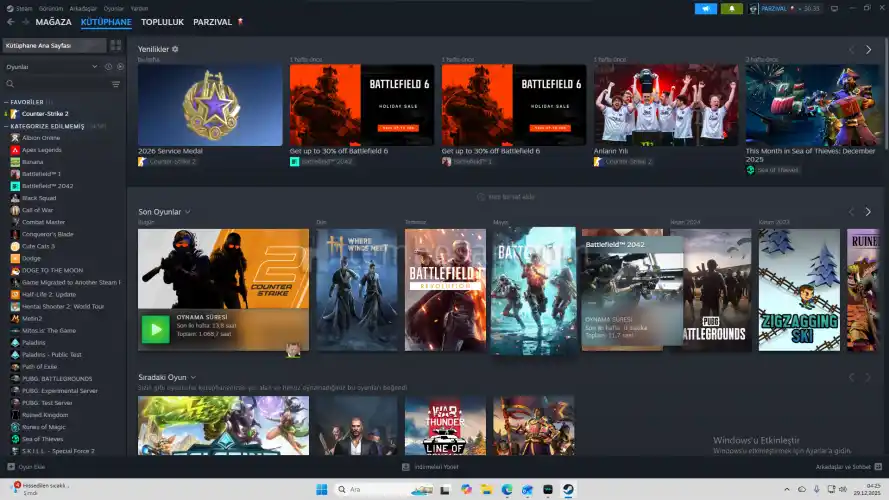Collapse the KATEGORİZE EDİLMEMİŞ category
Image resolution: width=889 pixels, height=500 pixels.
7,127
